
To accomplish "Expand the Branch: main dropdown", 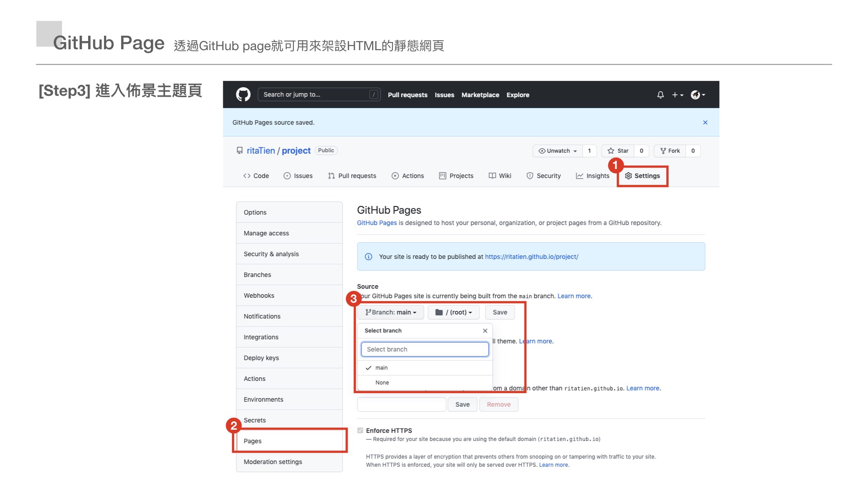I will (x=391, y=312).
